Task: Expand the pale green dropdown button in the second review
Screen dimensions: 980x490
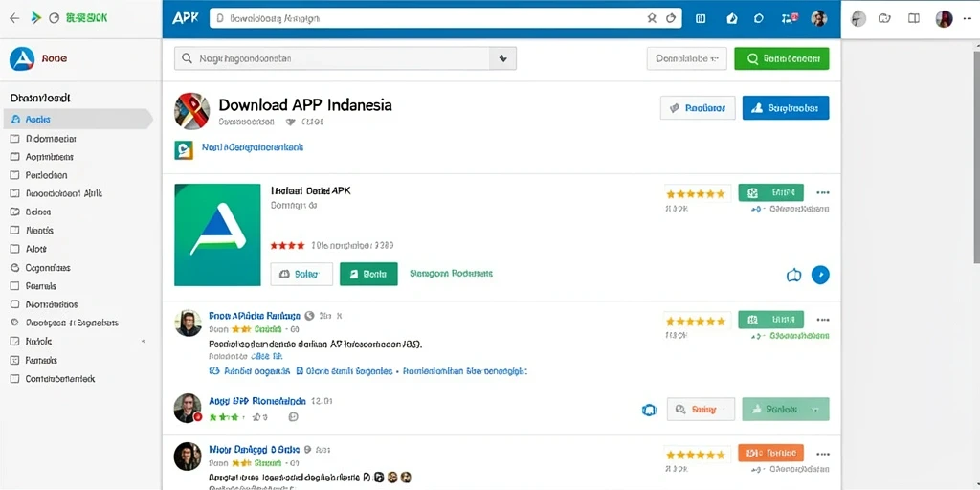Action: click(x=786, y=410)
